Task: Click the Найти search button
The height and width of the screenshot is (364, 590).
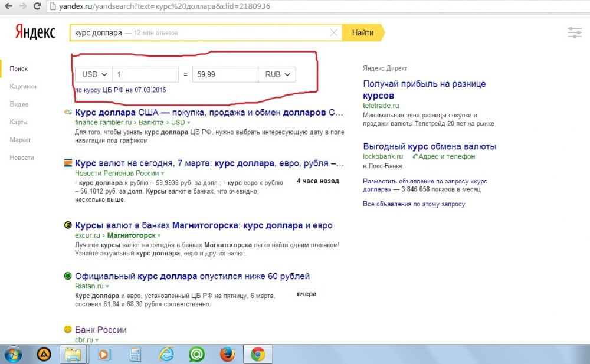Action: coord(363,33)
